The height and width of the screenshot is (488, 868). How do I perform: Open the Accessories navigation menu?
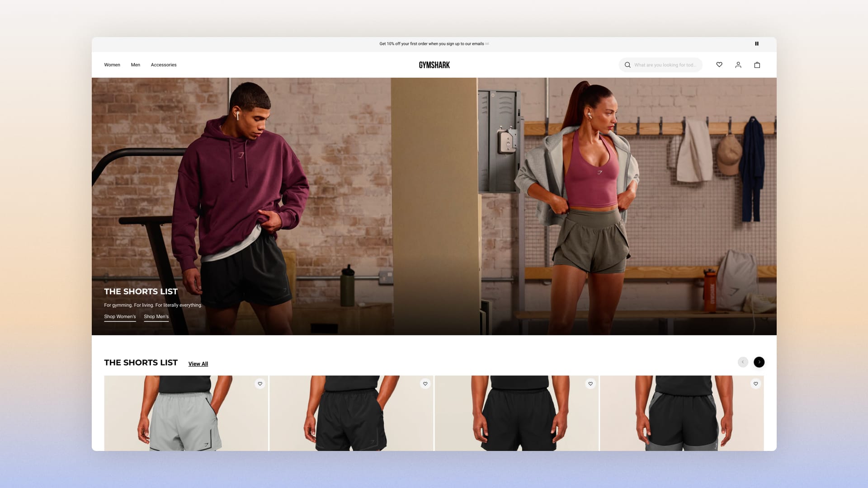pos(164,65)
